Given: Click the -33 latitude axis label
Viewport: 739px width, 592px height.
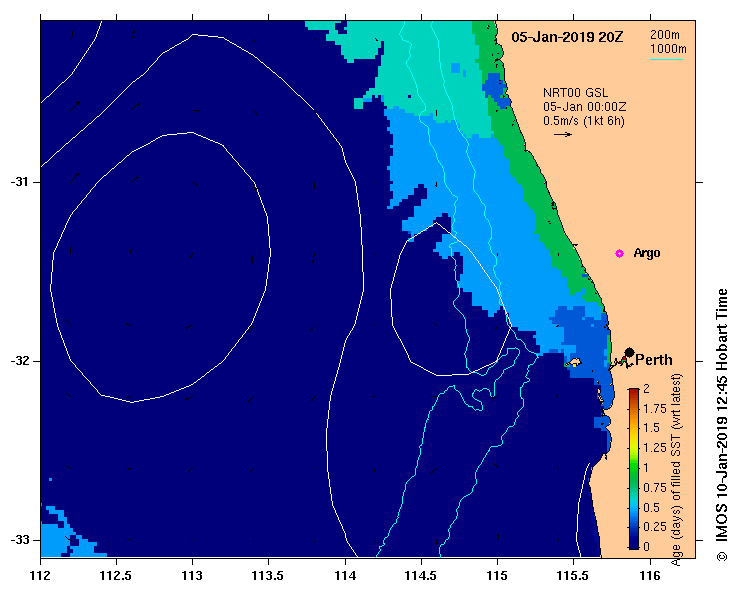Looking at the screenshot, I should (19, 540).
